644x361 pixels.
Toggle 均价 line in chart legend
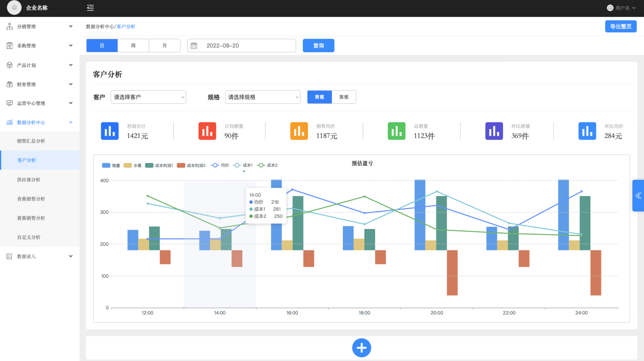(220, 165)
